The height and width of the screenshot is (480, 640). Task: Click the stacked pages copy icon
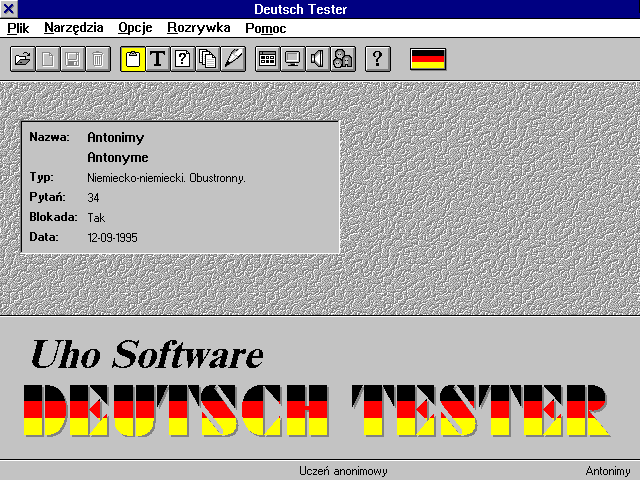click(x=207, y=59)
